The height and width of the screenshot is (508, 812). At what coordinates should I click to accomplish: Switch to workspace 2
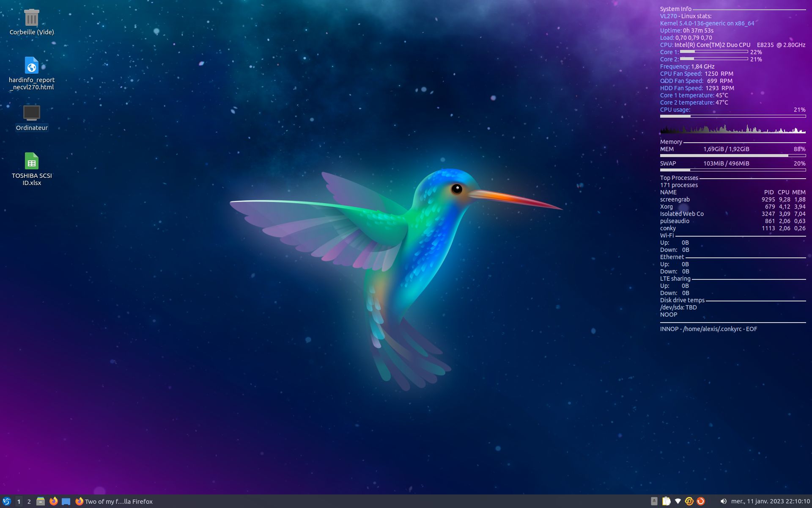(29, 501)
